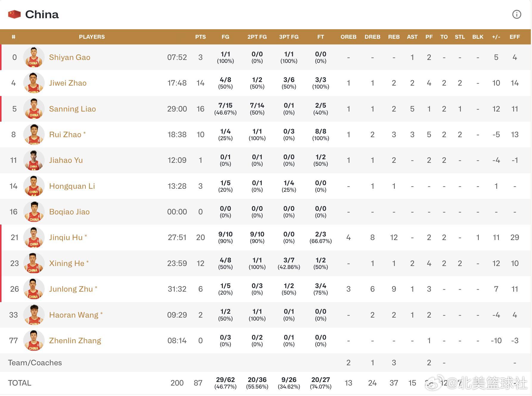Open Zhenlin Zhang's player photo

(x=34, y=341)
